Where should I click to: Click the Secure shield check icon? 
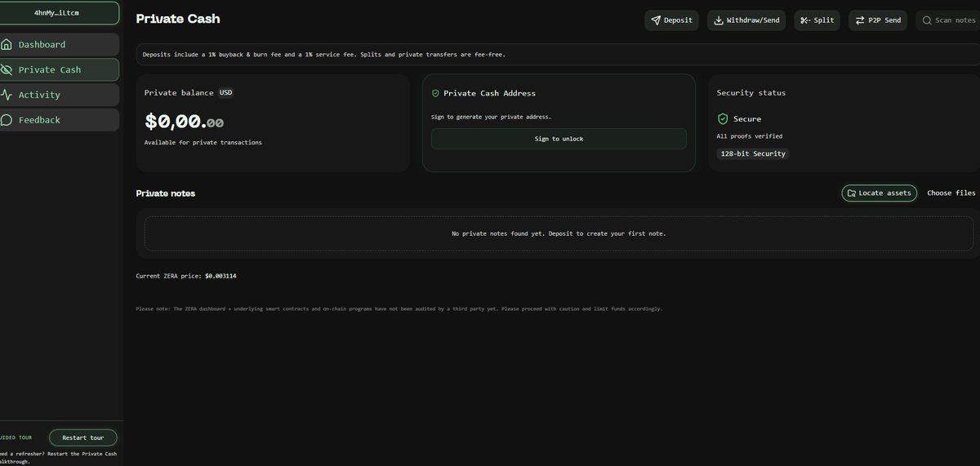coord(723,118)
